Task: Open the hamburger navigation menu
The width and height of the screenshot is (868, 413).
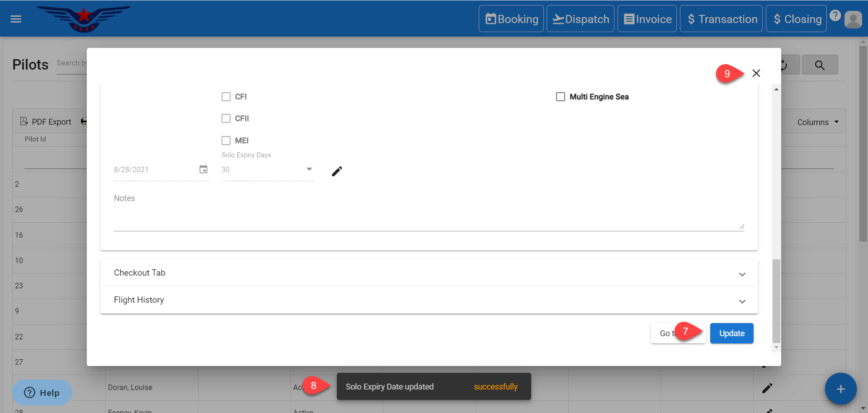Action: click(x=16, y=19)
